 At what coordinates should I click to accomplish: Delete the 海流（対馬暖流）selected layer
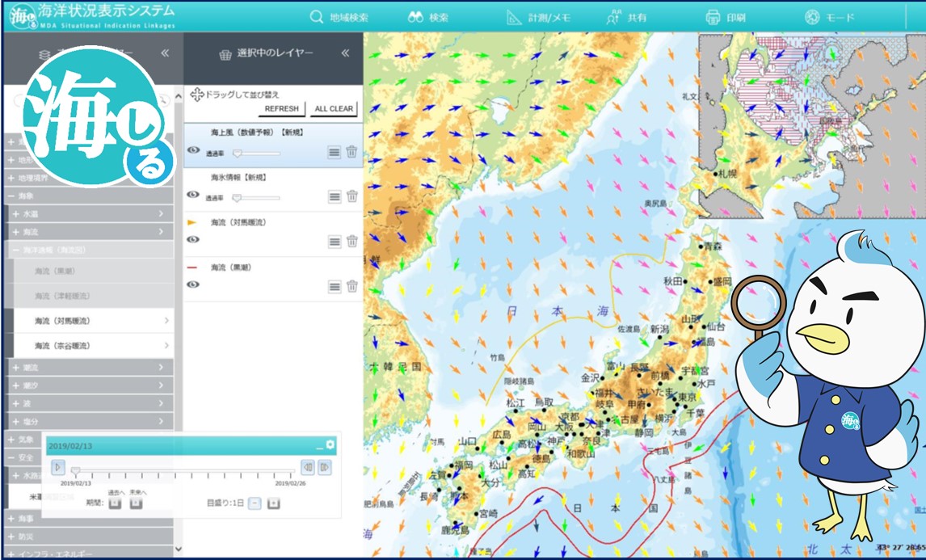[x=352, y=241]
